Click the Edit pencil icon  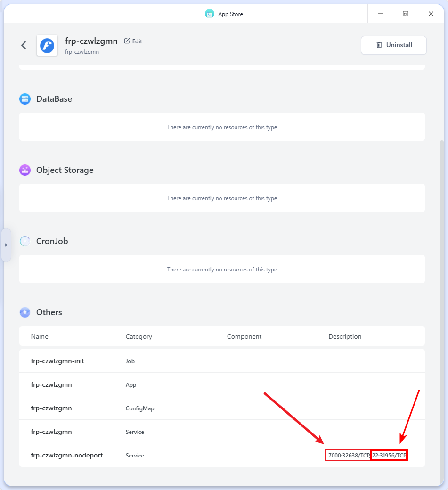(127, 41)
